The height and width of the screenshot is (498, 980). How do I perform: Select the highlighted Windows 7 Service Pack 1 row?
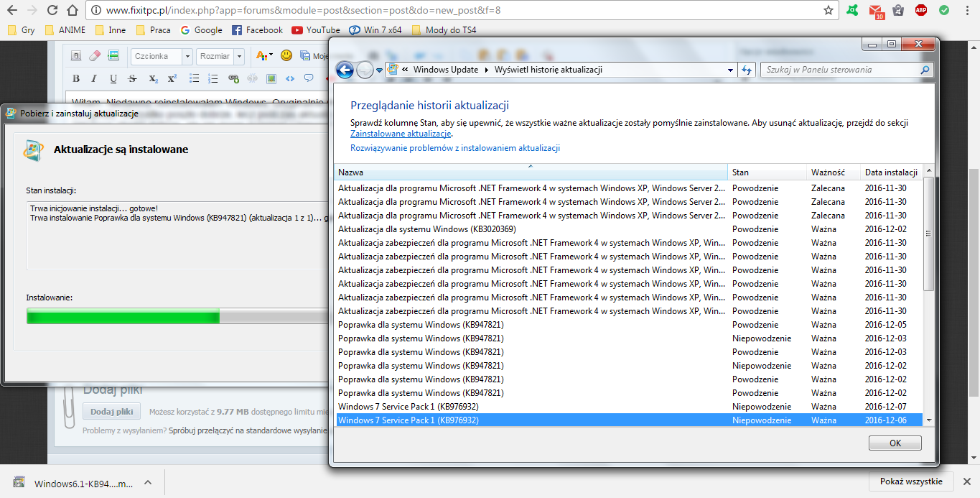point(628,420)
